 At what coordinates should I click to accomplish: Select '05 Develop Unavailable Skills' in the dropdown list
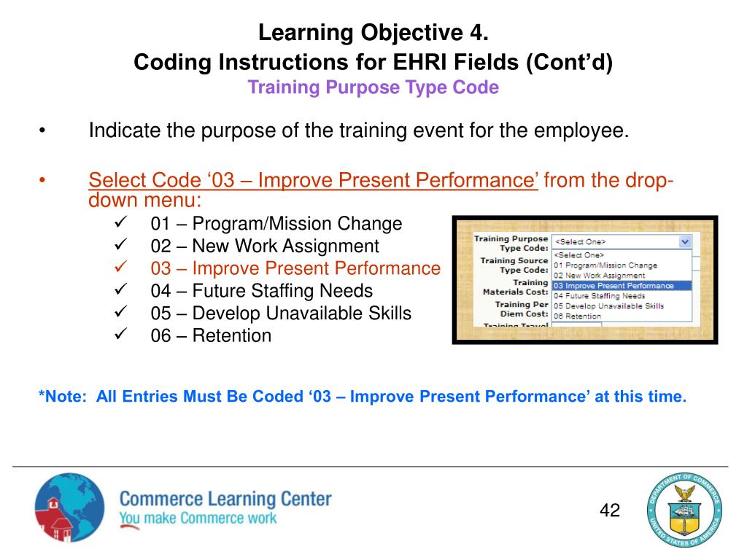[x=608, y=306]
